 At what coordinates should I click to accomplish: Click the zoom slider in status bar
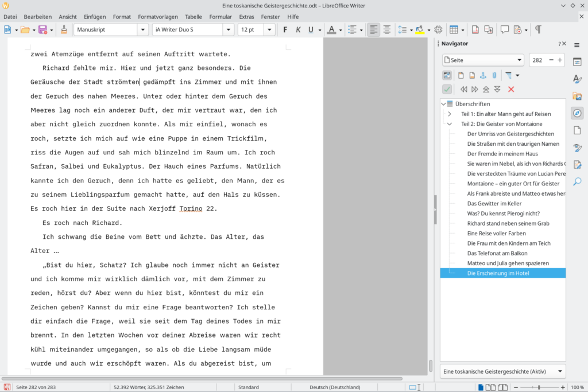(538, 387)
